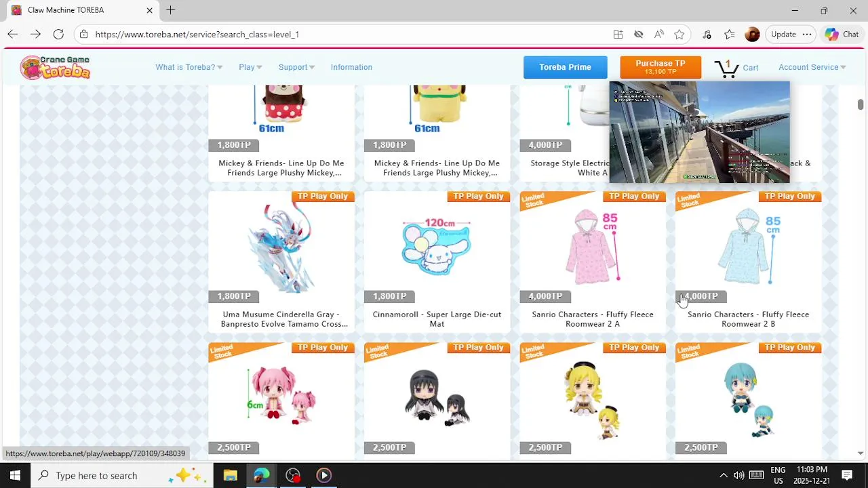The height and width of the screenshot is (488, 868).
Task: Open Copilot Chat button
Action: [x=842, y=34]
